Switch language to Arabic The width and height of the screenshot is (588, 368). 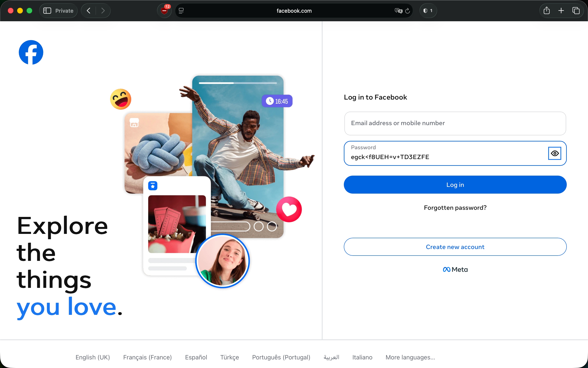(x=331, y=357)
